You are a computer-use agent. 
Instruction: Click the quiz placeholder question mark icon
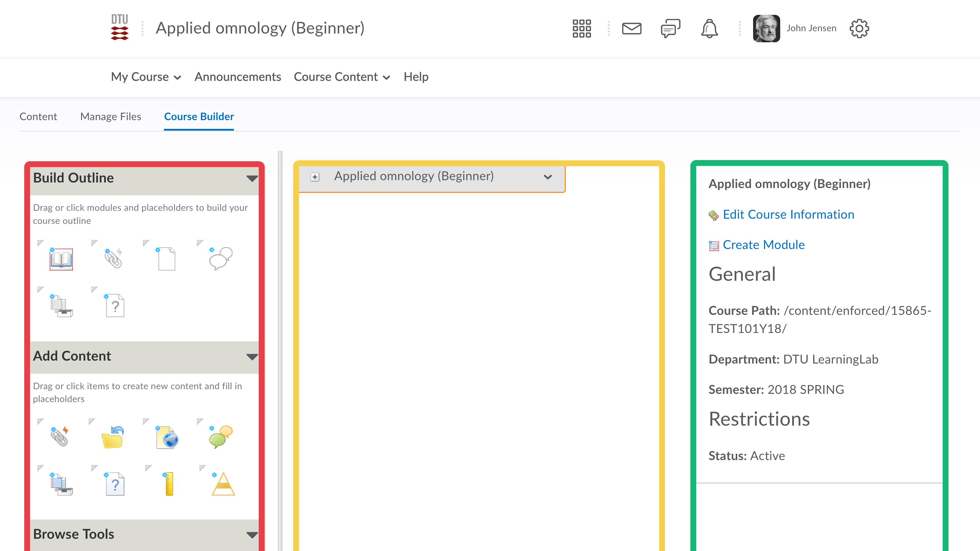(115, 305)
